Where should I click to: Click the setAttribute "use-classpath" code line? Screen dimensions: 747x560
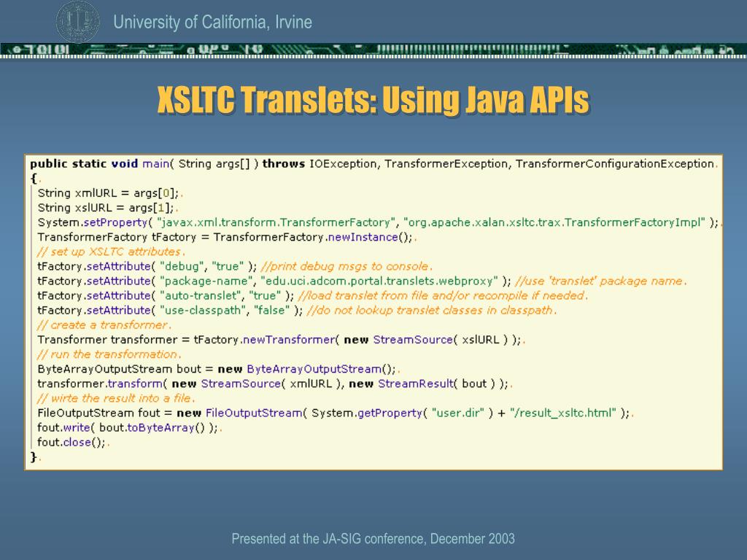(x=296, y=311)
